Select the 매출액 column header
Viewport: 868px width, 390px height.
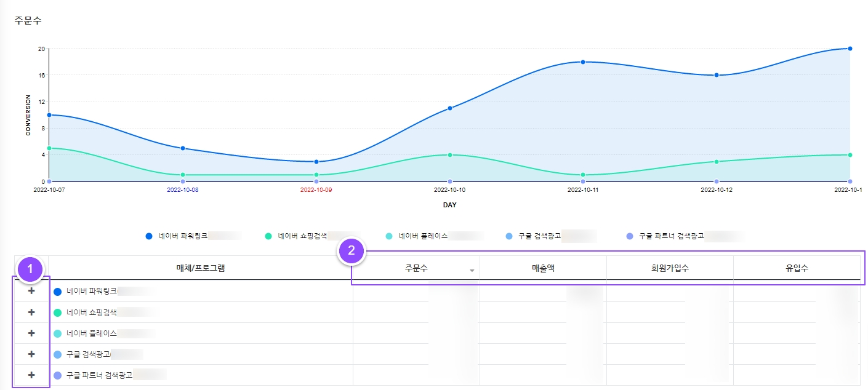[x=543, y=268]
